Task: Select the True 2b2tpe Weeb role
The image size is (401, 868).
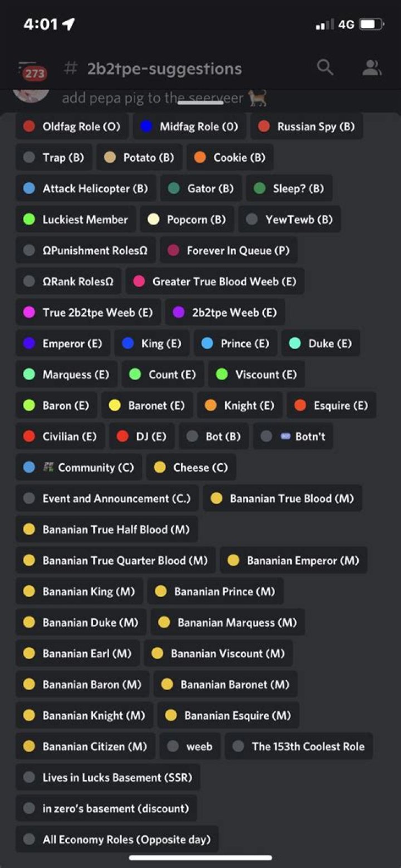Action: [87, 312]
